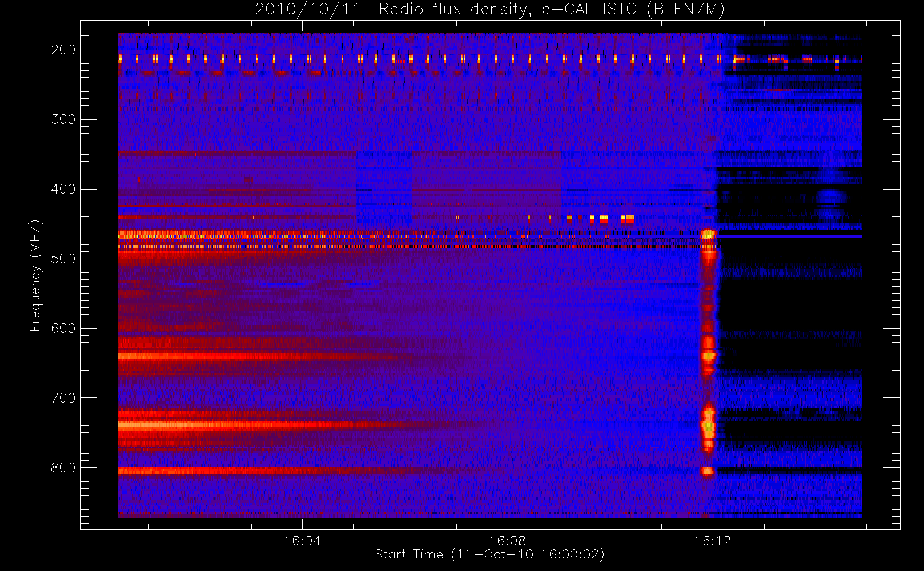Viewport: 924px width, 571px height.
Task: Click the 16:08 time axis label
Action: (507, 541)
